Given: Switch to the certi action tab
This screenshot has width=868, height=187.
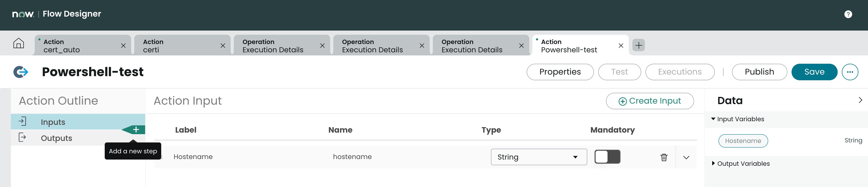Looking at the screenshot, I should 182,46.
